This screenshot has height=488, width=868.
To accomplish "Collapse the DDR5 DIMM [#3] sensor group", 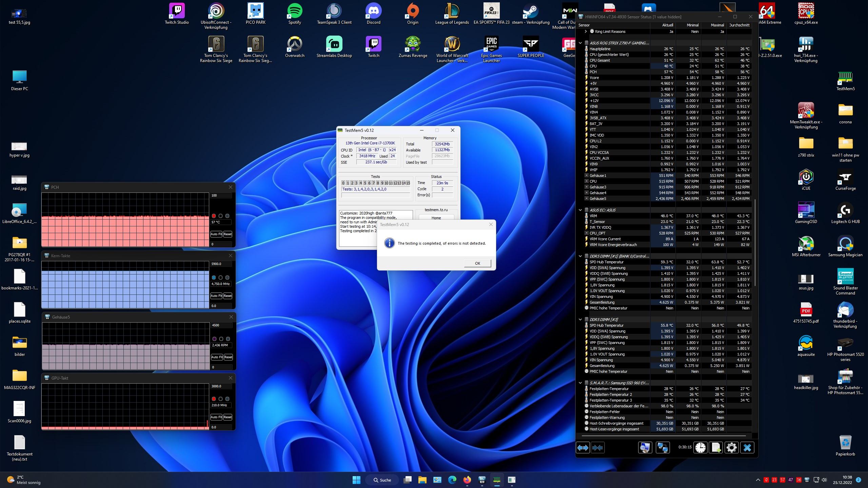I will coord(580,320).
